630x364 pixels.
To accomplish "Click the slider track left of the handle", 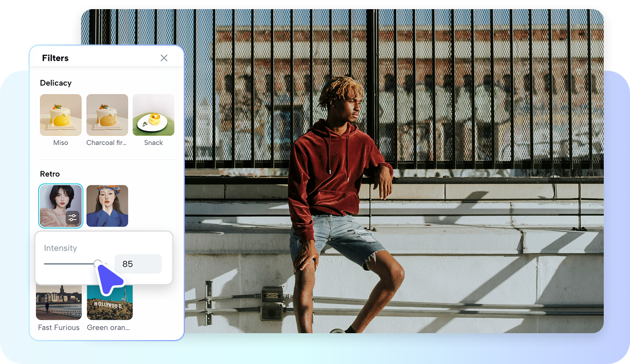I will (68, 264).
